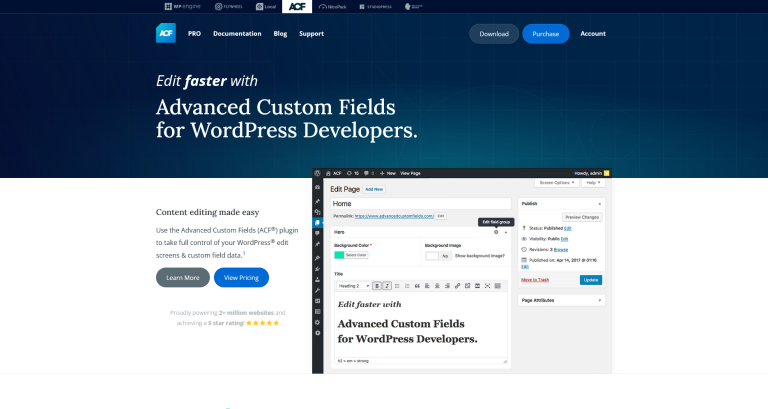Open the WP Engine brand link
The height and width of the screenshot is (409, 768).
182,6
